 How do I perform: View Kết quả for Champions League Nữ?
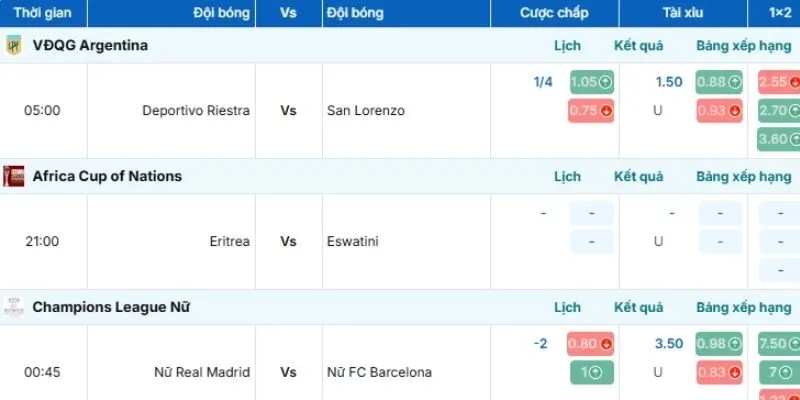click(638, 308)
